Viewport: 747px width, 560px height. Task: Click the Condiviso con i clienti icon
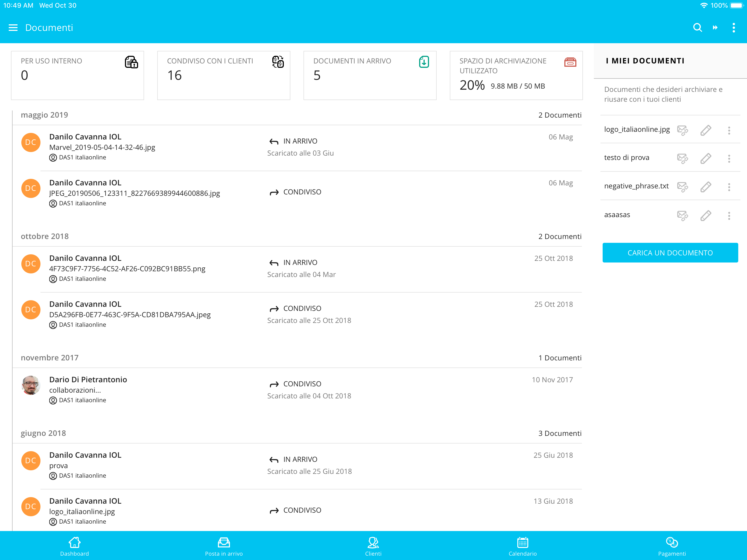coord(278,62)
